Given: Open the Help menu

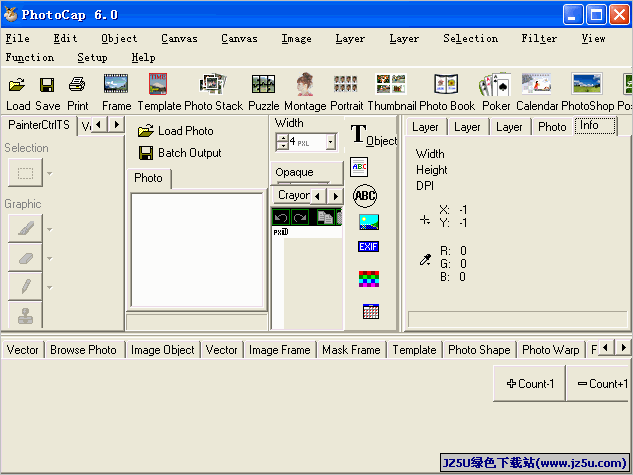Looking at the screenshot, I should click(x=144, y=57).
